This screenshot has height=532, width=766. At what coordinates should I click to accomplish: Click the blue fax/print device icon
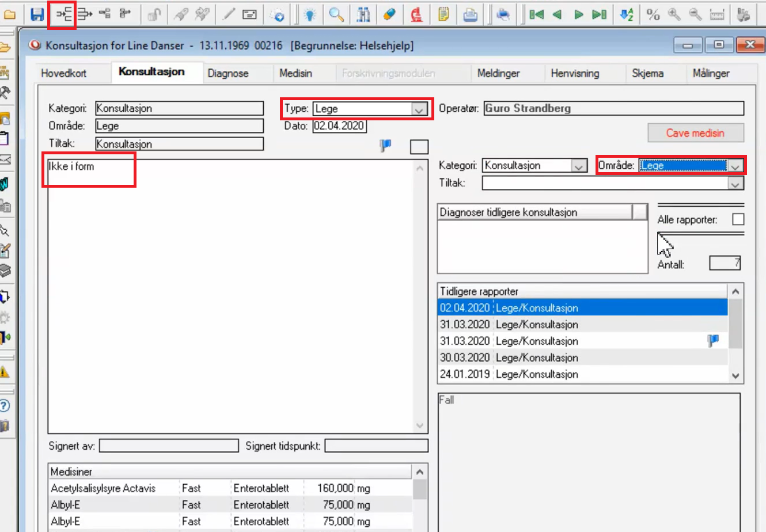(503, 14)
